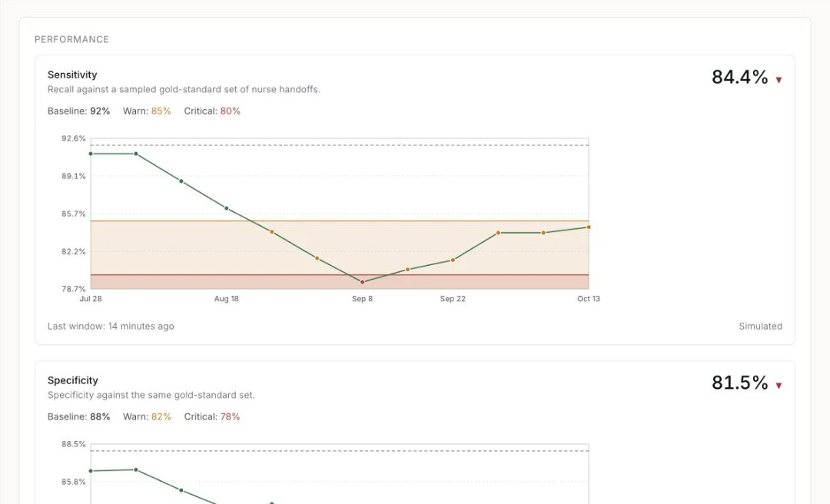Click the Sensitivity value 84.4%
Screen dimensions: 830x504
tap(739, 78)
